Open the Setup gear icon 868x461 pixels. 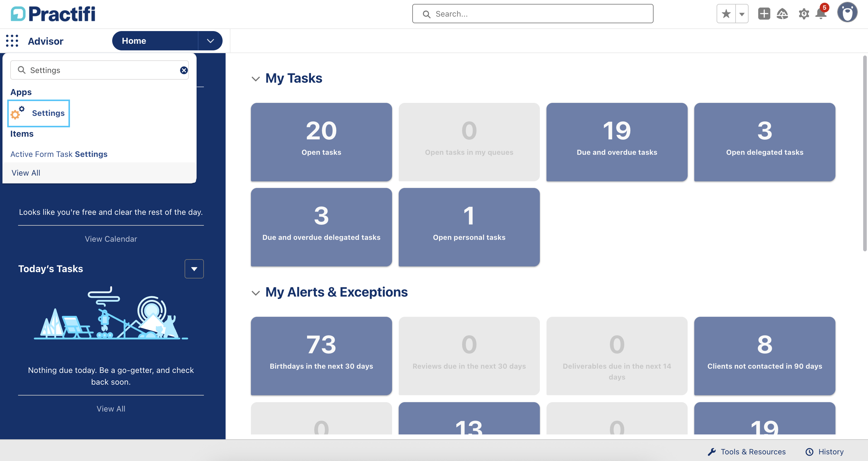(x=804, y=14)
